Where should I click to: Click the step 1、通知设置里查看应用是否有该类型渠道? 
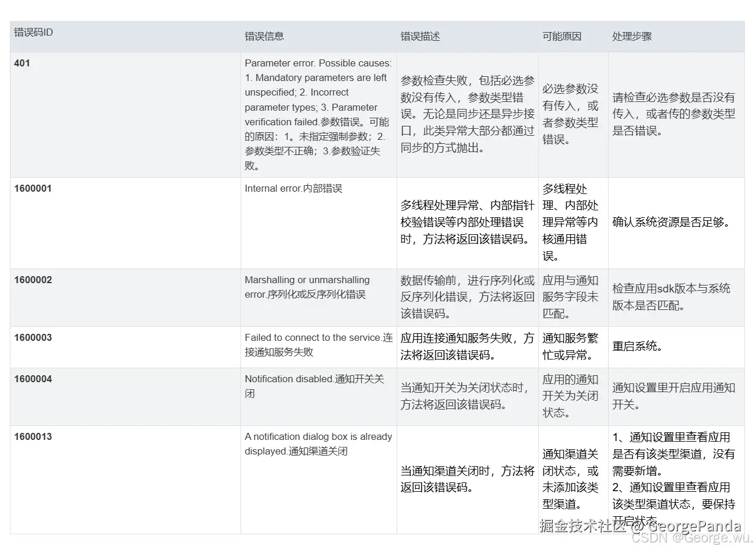click(676, 480)
